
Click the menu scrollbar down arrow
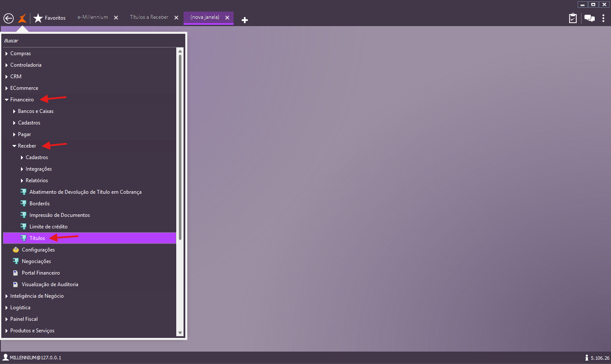[180, 333]
